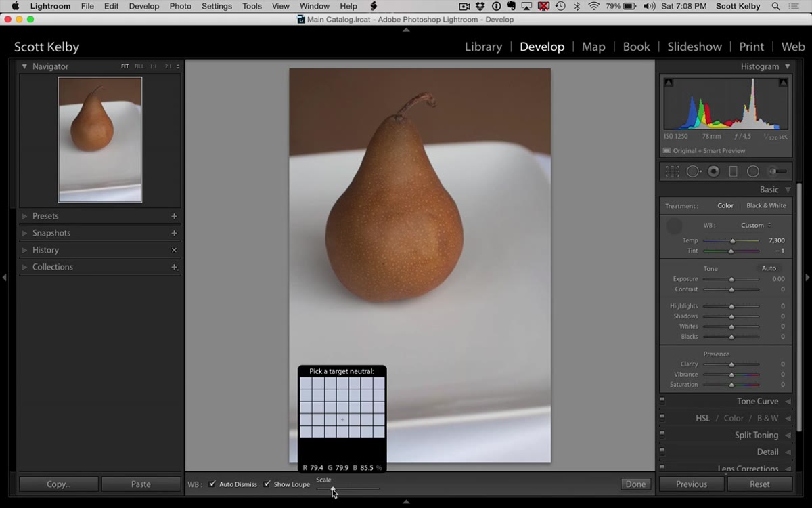Add a new collection with plus icon
The width and height of the screenshot is (812, 508).
[x=174, y=267]
